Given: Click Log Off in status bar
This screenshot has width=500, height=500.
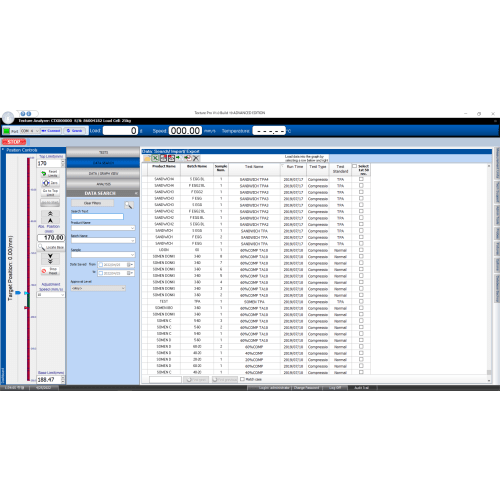Looking at the screenshot, I should (335, 388).
